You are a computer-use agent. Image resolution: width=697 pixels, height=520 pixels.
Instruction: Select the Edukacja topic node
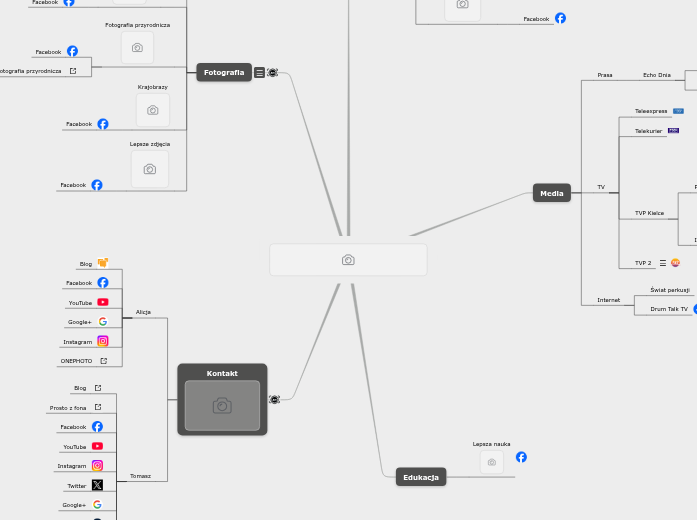(x=421, y=477)
